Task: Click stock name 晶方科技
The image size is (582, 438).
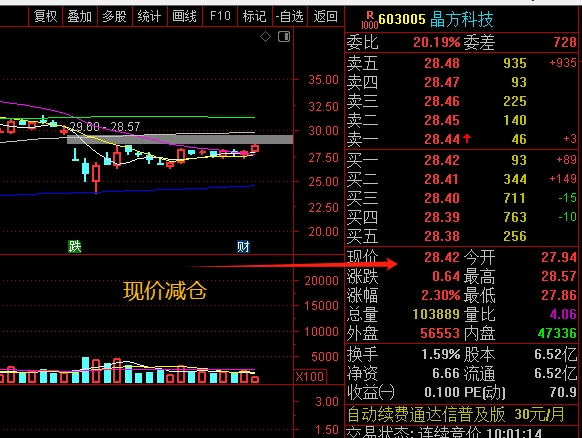Action: coord(461,19)
